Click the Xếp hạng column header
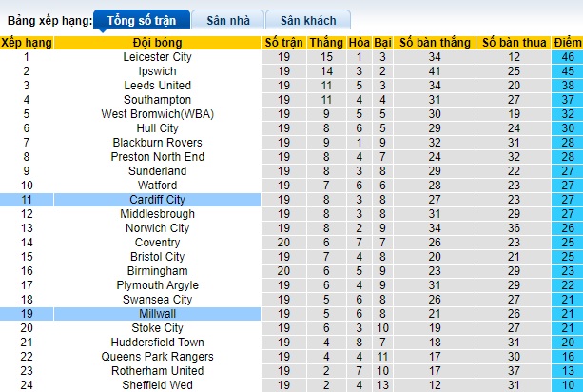Image resolution: width=583 pixels, height=392 pixels. 27,43
